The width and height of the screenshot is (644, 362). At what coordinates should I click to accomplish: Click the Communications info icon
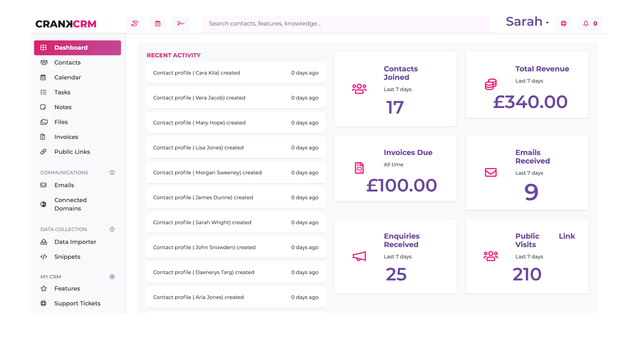pos(112,173)
